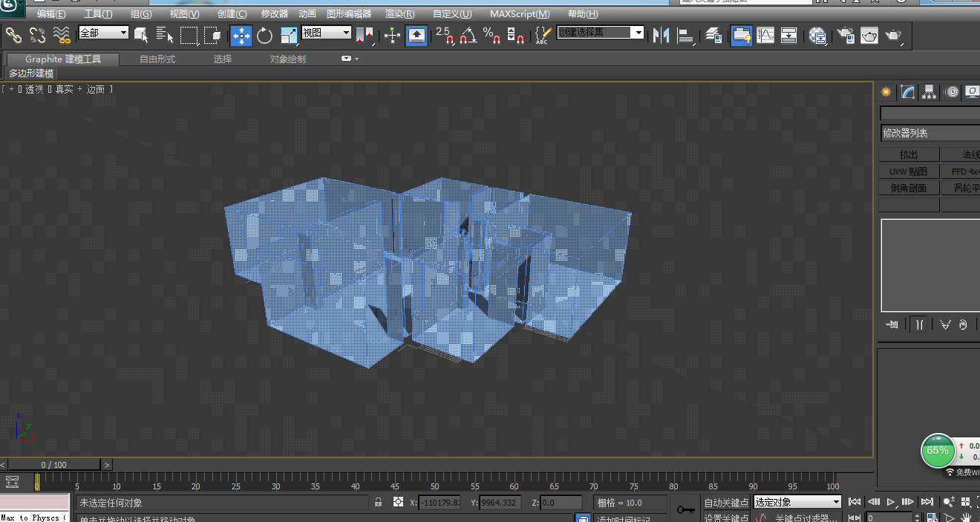
Task: Toggle the Graphite Modeling Tools ribbon button
Action: (x=741, y=34)
